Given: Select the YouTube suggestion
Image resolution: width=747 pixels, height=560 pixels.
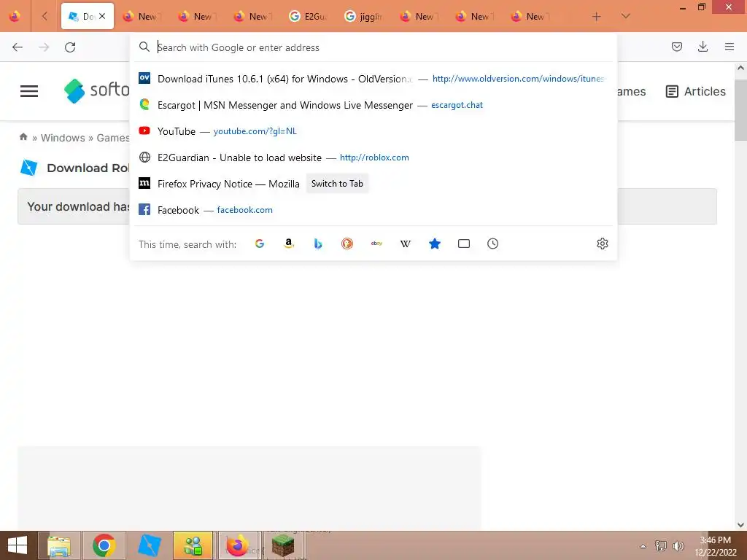Looking at the screenshot, I should [x=373, y=131].
